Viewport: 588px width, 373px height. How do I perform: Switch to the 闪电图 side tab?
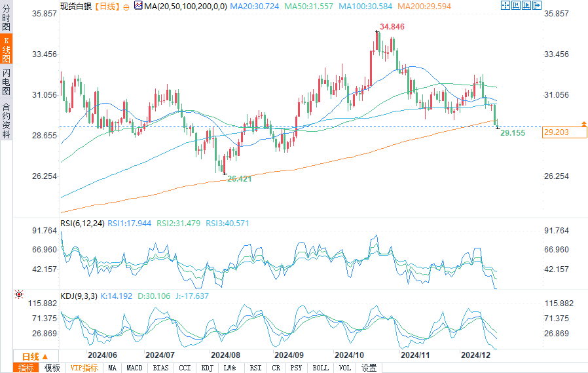point(6,81)
